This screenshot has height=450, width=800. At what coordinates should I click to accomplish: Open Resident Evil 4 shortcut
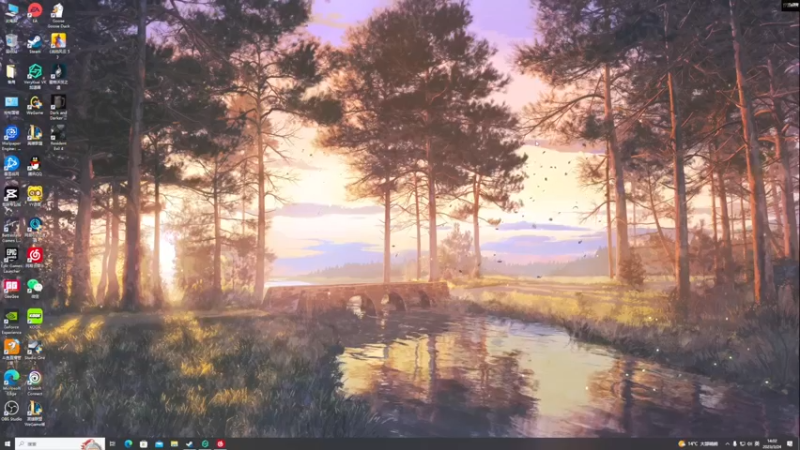click(58, 137)
